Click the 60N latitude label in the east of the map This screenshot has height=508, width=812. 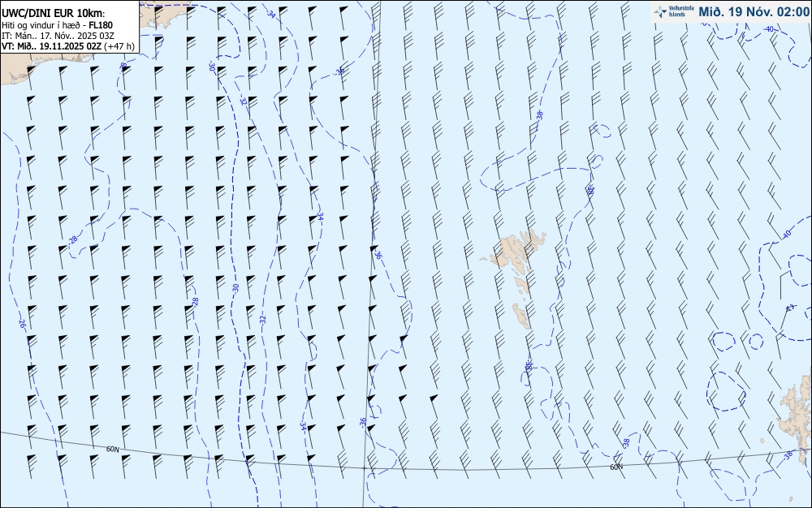click(616, 467)
